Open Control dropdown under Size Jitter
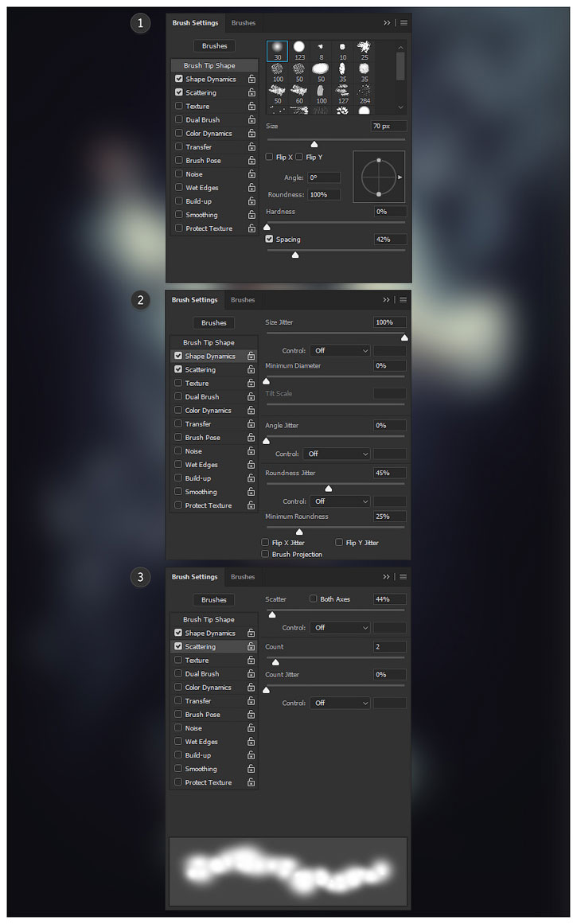 click(x=340, y=351)
